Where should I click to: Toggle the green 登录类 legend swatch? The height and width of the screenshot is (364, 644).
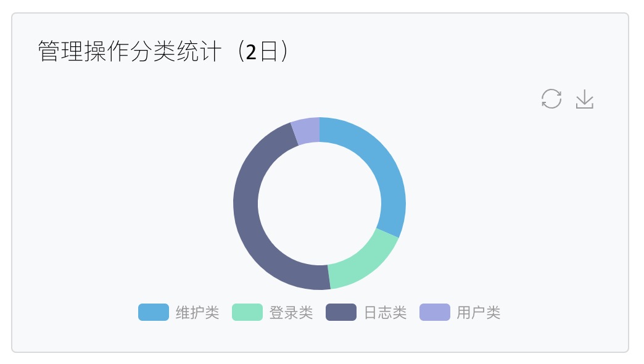pos(247,312)
